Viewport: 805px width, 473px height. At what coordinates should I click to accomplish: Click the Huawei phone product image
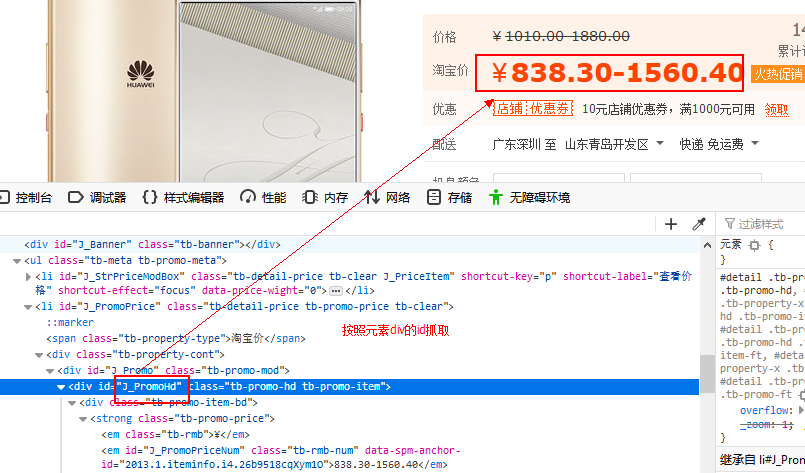click(x=204, y=91)
